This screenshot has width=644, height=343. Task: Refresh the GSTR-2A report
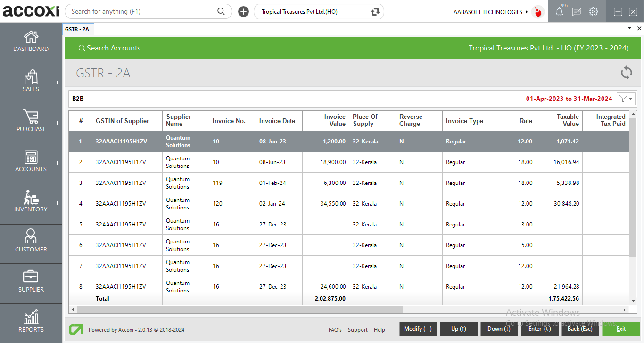pos(626,73)
